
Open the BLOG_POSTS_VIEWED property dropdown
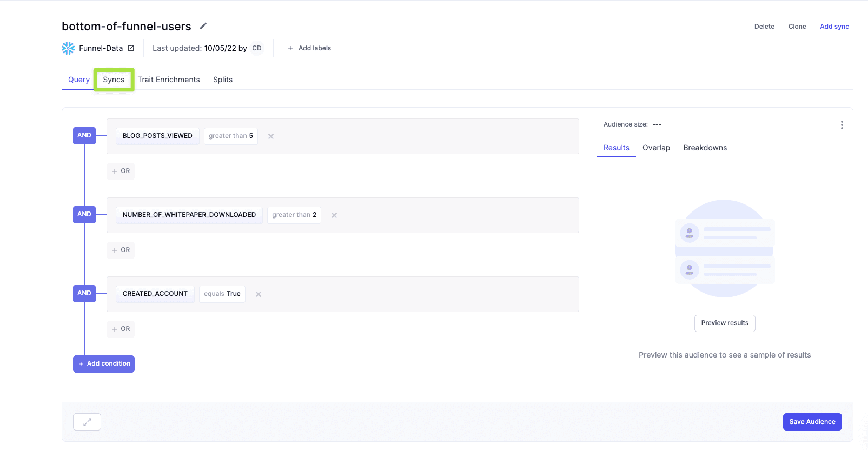157,136
